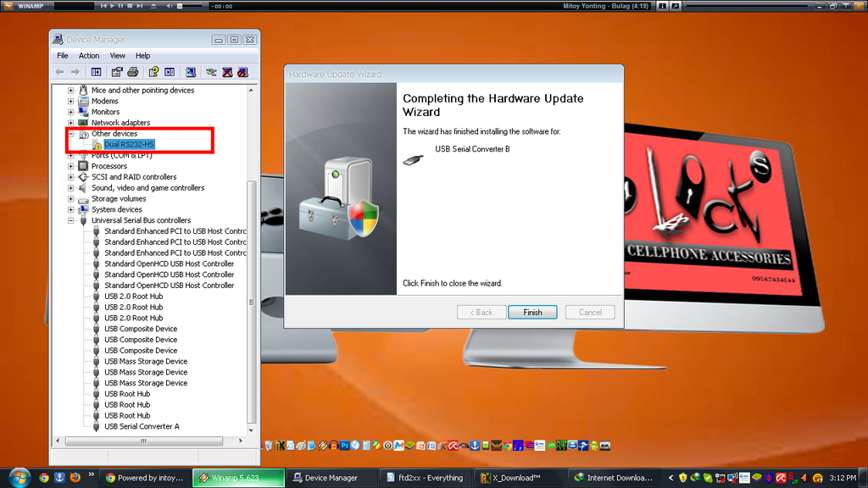
Task: Click the action pane toggle icon in toolbar
Action: coord(170,72)
